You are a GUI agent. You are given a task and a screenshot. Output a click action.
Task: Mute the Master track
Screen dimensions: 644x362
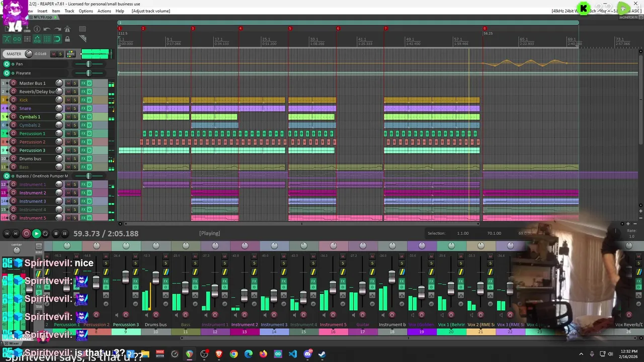[54, 54]
